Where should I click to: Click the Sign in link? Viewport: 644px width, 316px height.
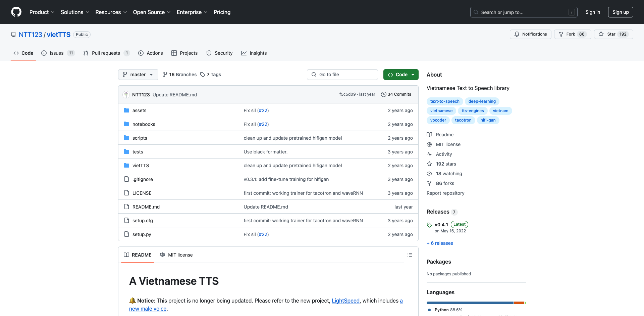click(593, 12)
